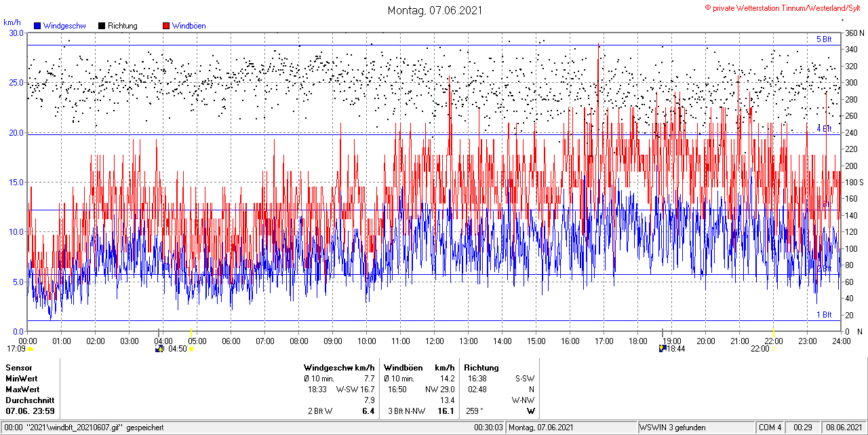Click the MaxWert row label

point(23,390)
